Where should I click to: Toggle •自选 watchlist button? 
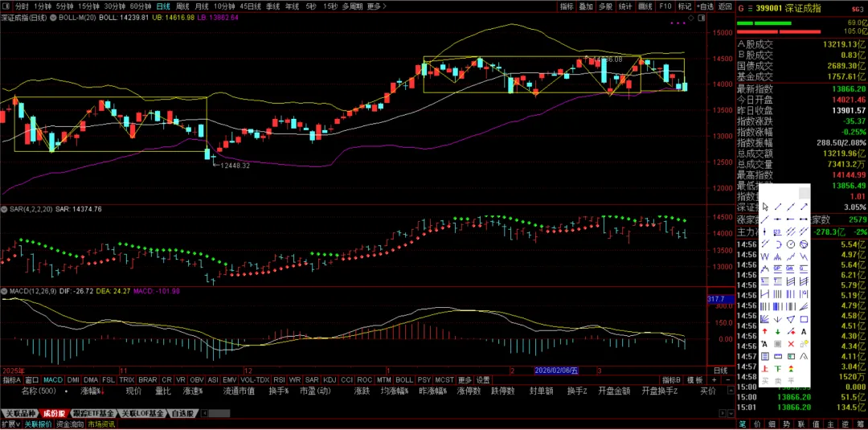(705, 6)
